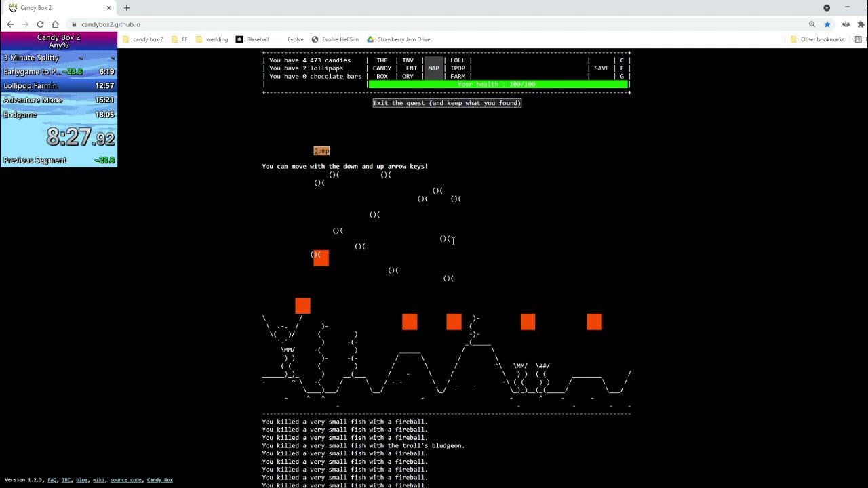The height and width of the screenshot is (488, 868).
Task: Open the FAQ link
Action: (52, 480)
